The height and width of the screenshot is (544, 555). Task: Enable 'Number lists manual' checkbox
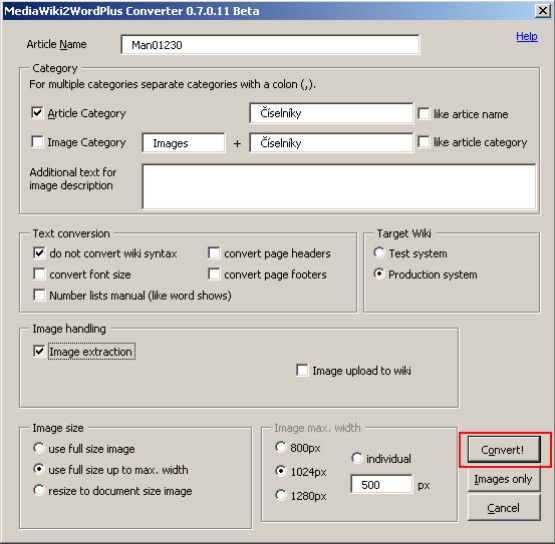39,295
